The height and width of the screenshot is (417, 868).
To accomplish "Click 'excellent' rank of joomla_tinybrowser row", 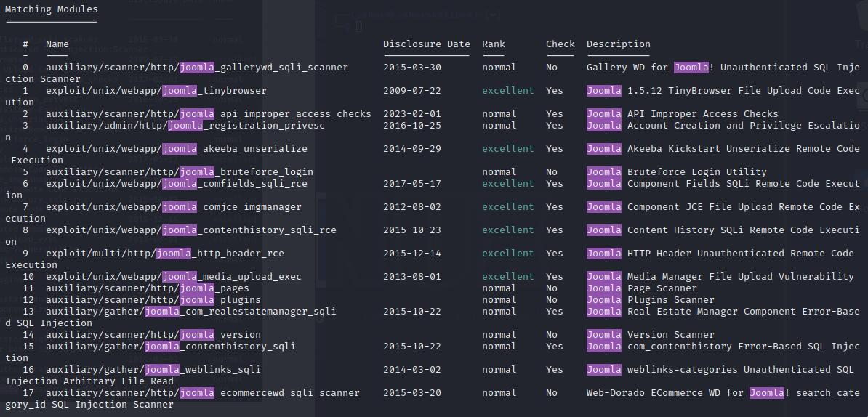I will coord(508,91).
